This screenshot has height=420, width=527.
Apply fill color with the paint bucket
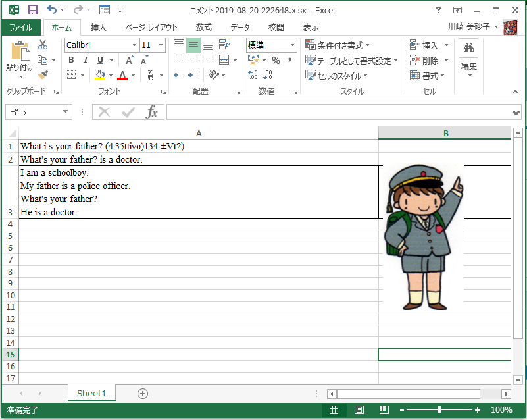[100, 74]
